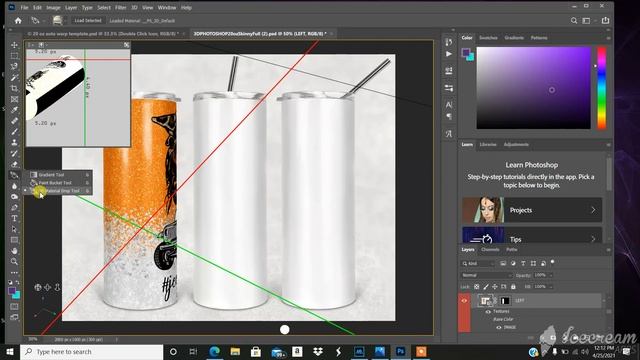Select the Eraser tool
640x360 pixels.
(x=14, y=164)
